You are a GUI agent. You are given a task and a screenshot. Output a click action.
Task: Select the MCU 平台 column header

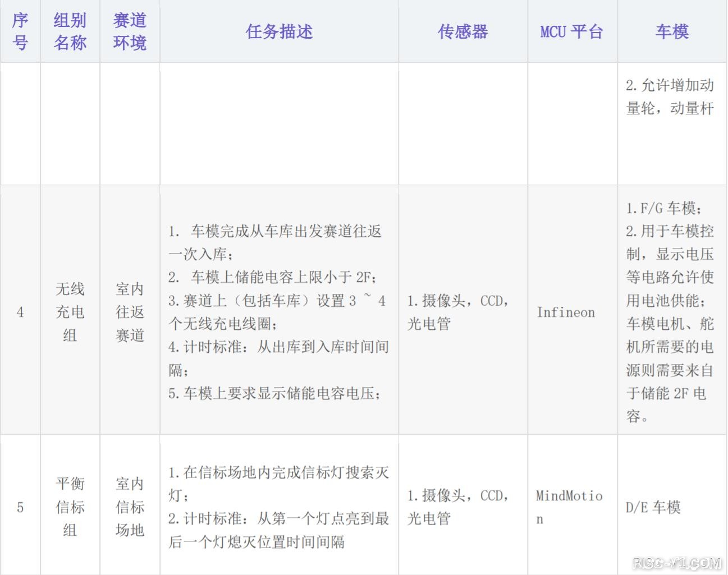point(571,31)
